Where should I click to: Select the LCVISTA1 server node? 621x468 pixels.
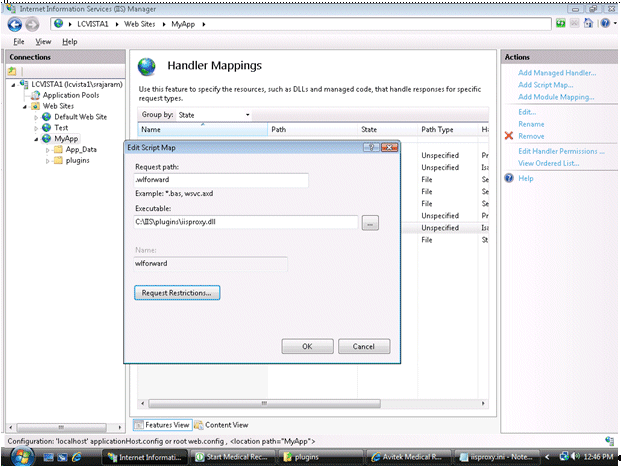tap(77, 84)
